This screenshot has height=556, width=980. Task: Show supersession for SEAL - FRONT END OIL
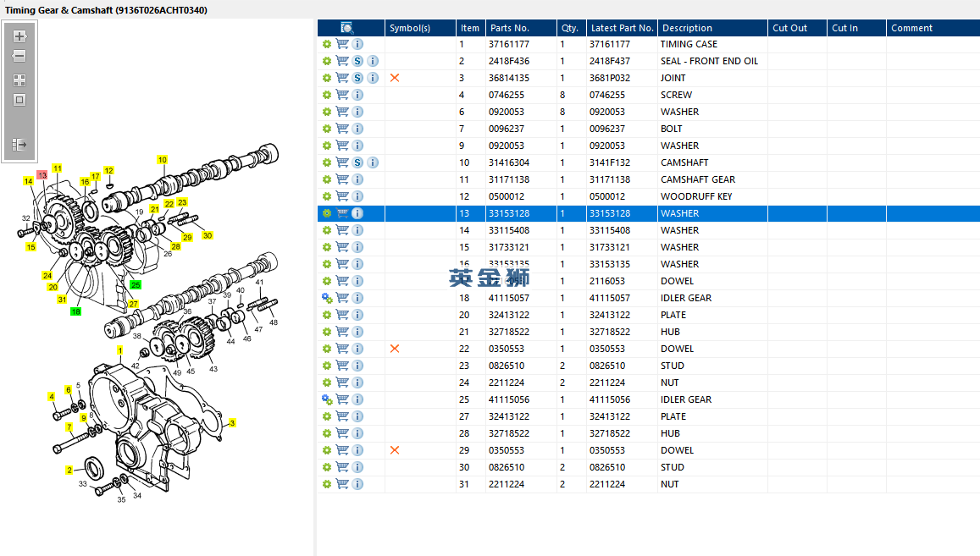(357, 61)
